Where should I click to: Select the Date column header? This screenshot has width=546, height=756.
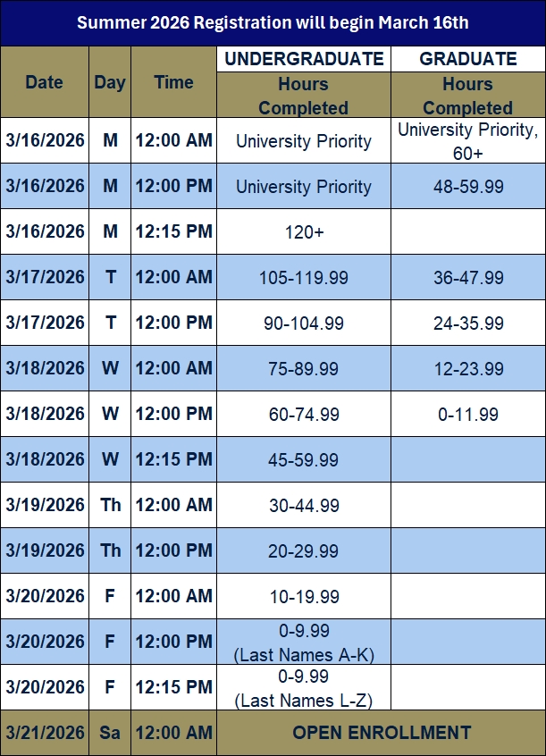point(44,82)
